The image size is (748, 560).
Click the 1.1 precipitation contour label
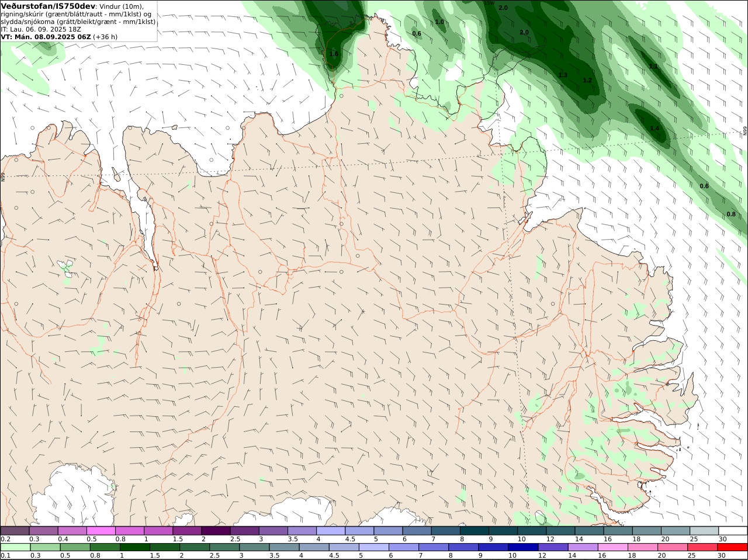(x=653, y=66)
